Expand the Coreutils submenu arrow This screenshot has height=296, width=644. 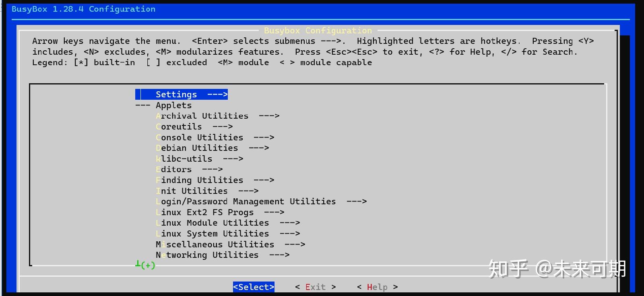(223, 127)
